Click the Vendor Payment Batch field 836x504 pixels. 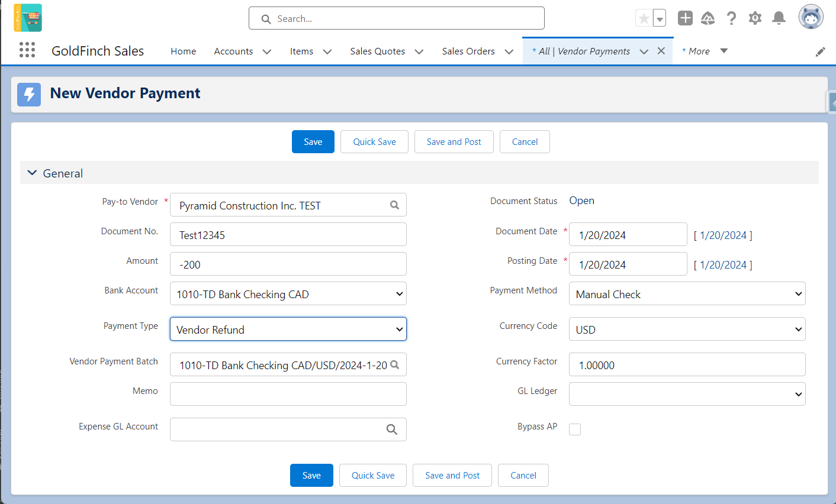tap(288, 365)
